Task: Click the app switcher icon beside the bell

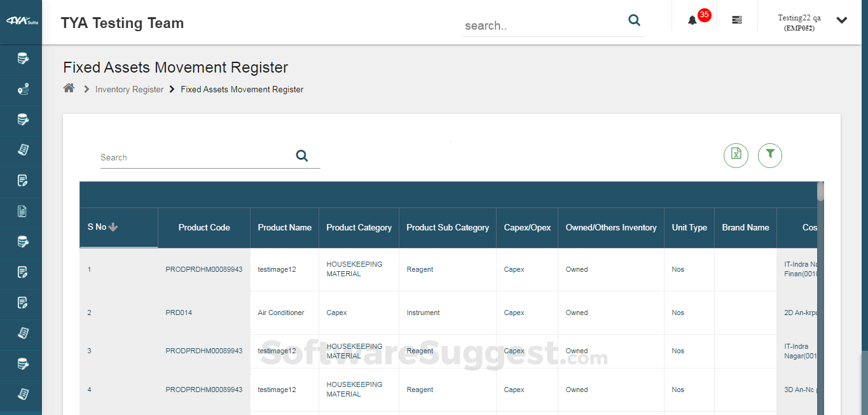Action: (x=736, y=20)
